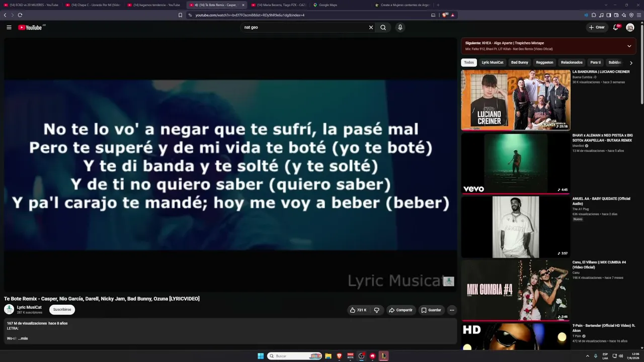
Task: Open 'T-Pain - Bartender' video title
Action: [x=604, y=328]
